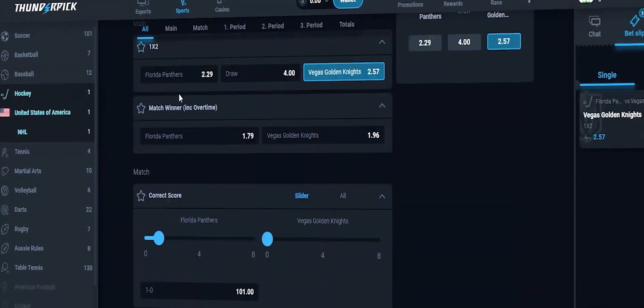
Task: Click Vegas Golden Knights bet slip selection
Action: click(x=612, y=115)
